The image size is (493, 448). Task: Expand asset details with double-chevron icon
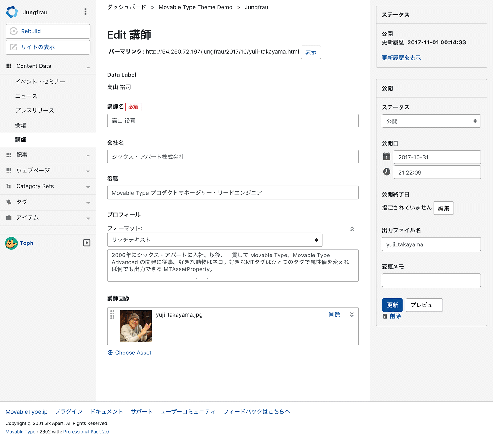(x=352, y=314)
